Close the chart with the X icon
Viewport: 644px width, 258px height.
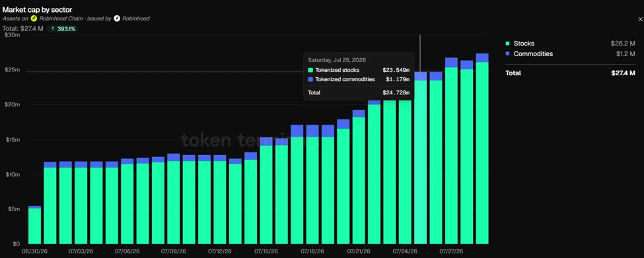coord(639,19)
